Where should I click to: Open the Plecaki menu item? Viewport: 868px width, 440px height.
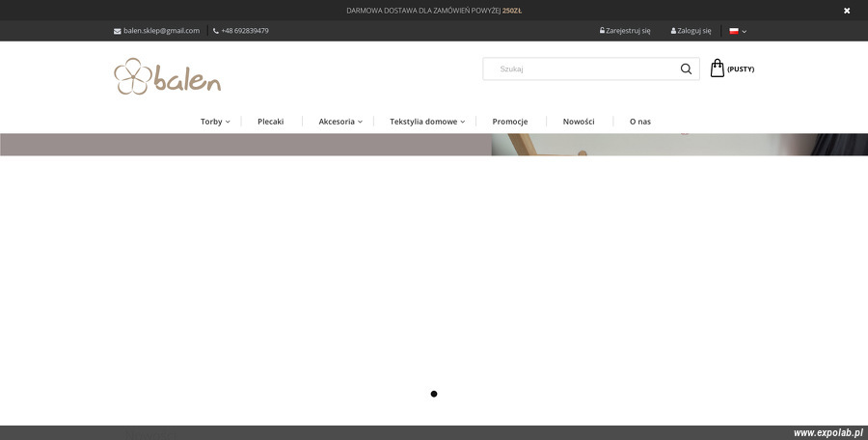(271, 122)
